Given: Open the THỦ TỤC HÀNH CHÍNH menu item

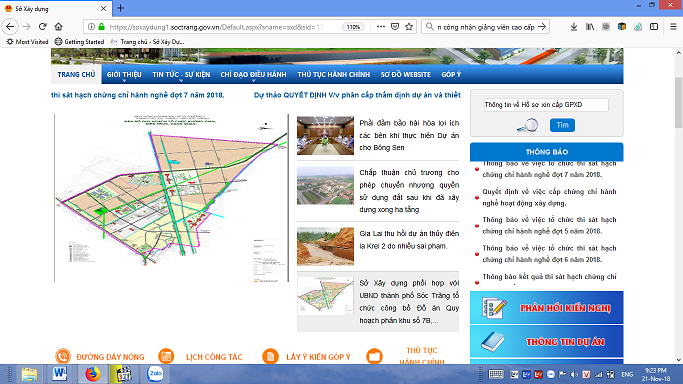Looking at the screenshot, I should point(334,74).
